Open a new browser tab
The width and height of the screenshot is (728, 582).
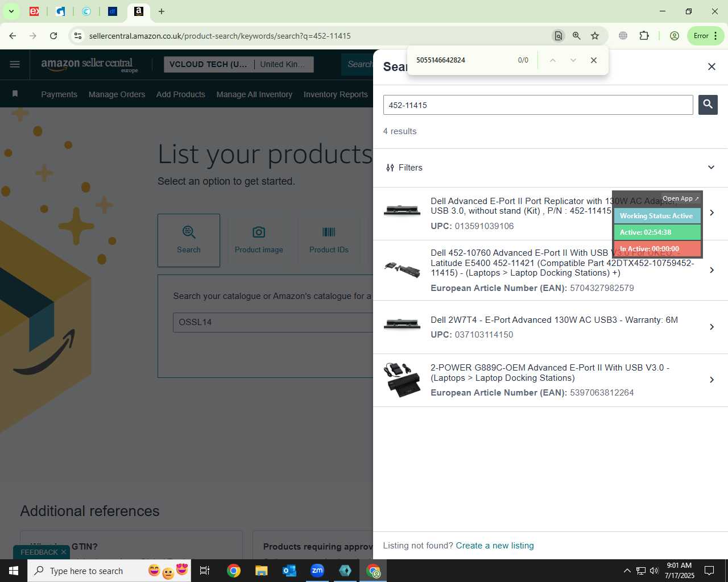(x=162, y=11)
